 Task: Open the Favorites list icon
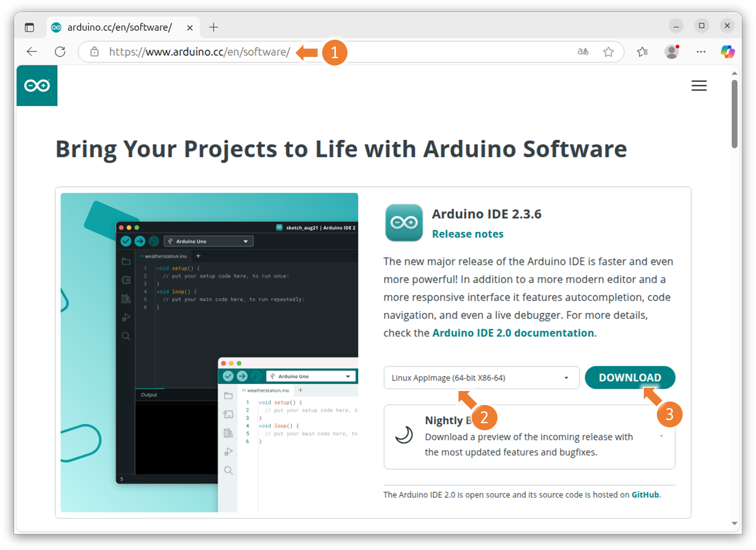tap(643, 52)
